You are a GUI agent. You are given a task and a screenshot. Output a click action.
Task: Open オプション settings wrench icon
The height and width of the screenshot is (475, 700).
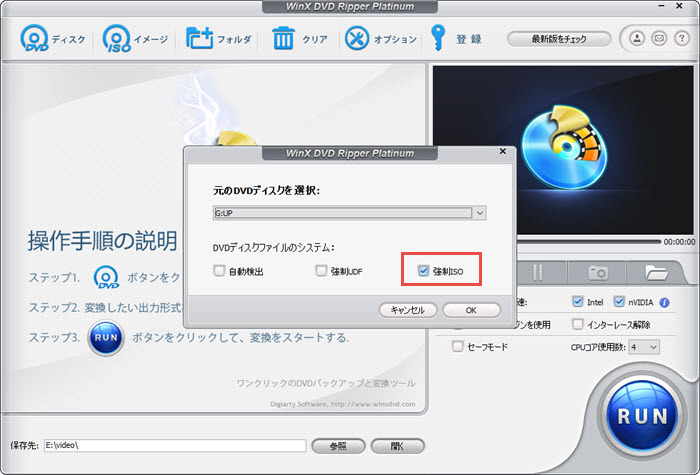[381, 38]
